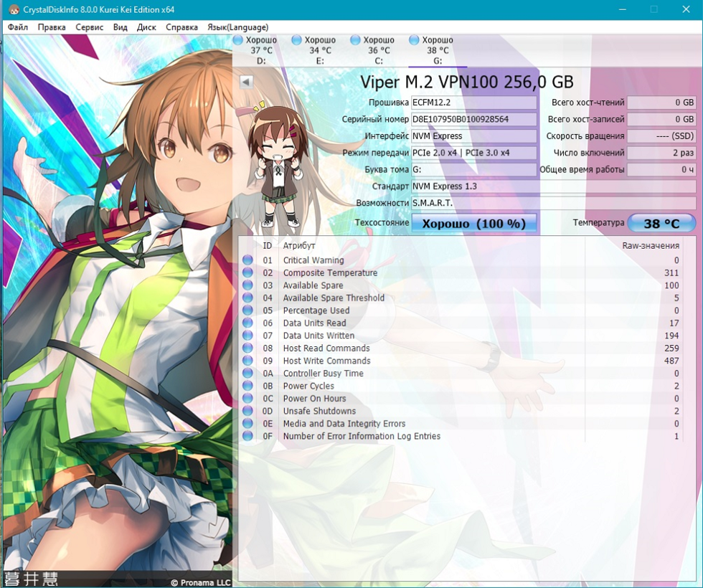Click power on count value 2 раз
The image size is (703, 588).
pyautogui.click(x=661, y=153)
